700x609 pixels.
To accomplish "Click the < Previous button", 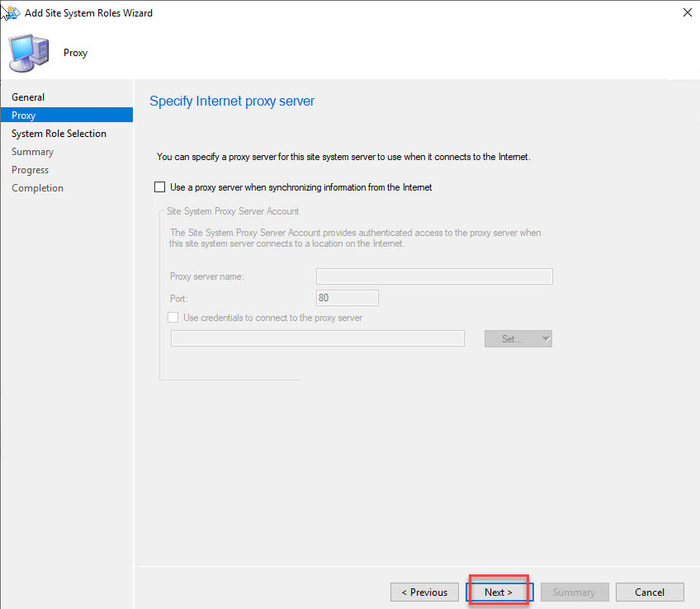I will [x=424, y=592].
